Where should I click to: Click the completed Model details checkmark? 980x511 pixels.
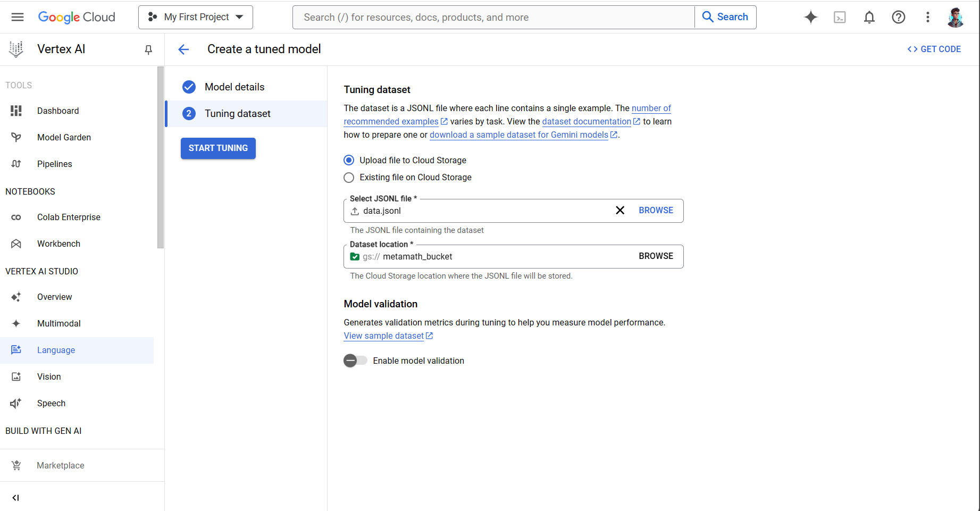click(x=189, y=87)
